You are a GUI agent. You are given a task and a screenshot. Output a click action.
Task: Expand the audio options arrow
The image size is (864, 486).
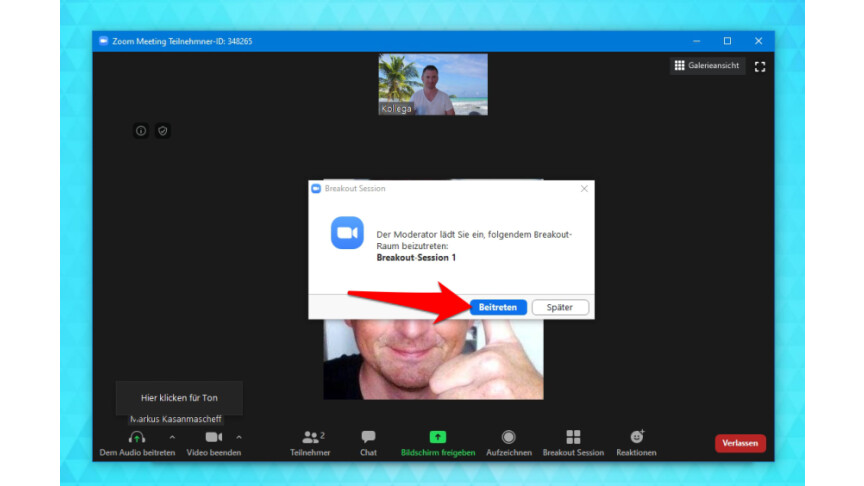point(172,437)
